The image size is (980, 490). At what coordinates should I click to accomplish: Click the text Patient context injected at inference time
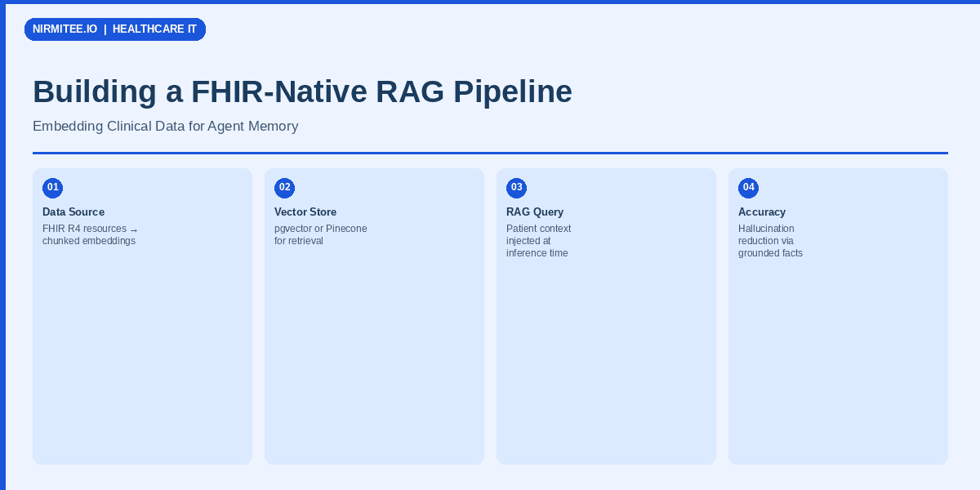(539, 241)
